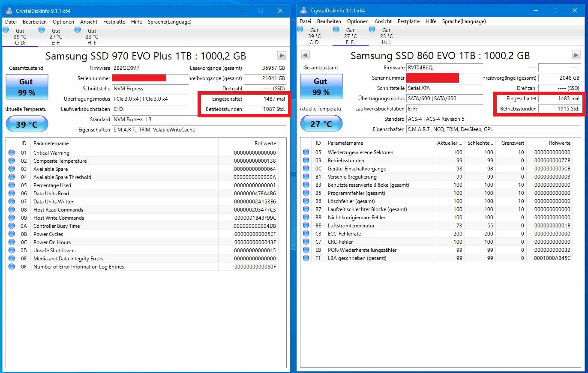Click Gut 99 % health status in right window
The width and height of the screenshot is (588, 373).
[x=321, y=87]
